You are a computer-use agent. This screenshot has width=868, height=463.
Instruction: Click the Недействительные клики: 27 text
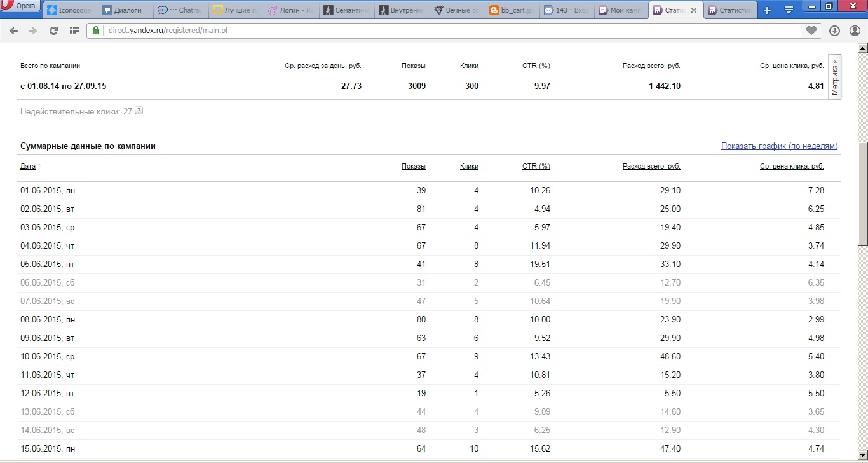pos(76,111)
